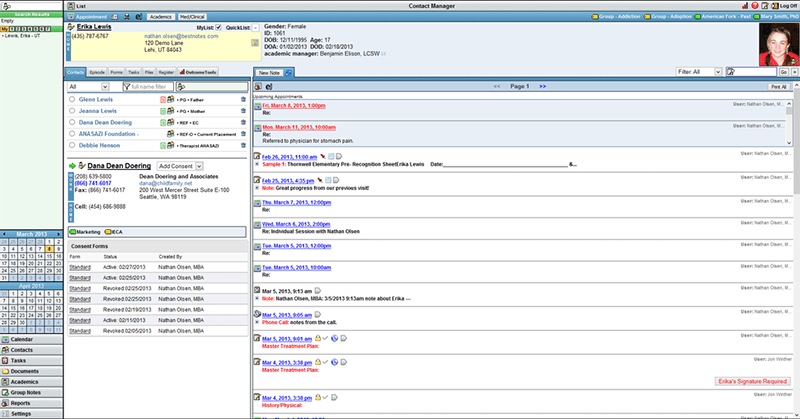
Task: Click the Reports icon in sidebar
Action: click(6, 402)
